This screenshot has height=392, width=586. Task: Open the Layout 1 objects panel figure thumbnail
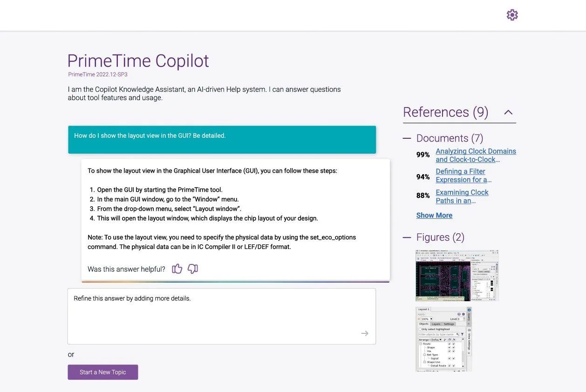click(x=443, y=339)
